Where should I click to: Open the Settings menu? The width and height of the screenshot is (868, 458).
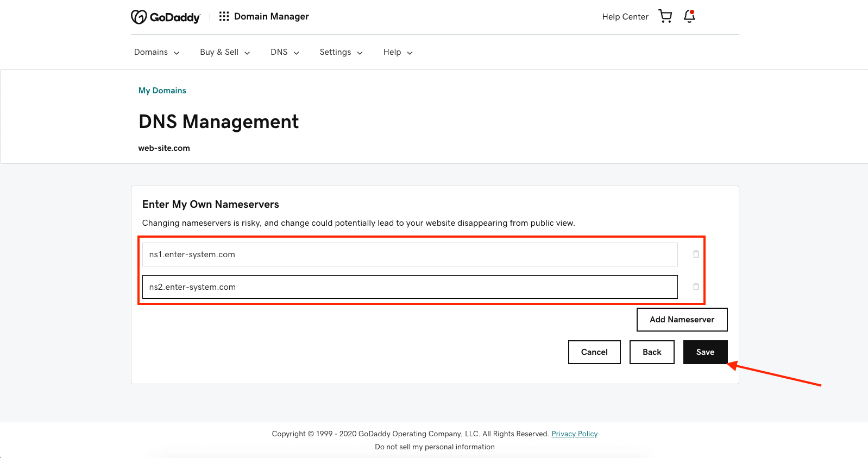pyautogui.click(x=341, y=52)
